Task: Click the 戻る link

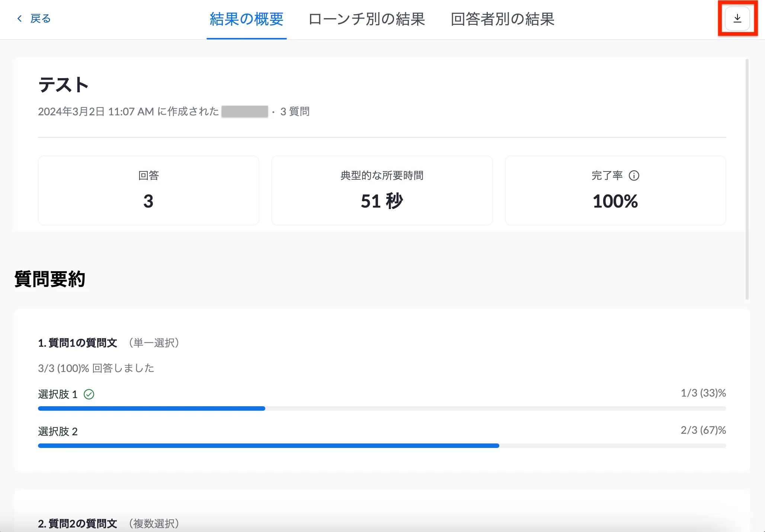Action: click(x=40, y=18)
